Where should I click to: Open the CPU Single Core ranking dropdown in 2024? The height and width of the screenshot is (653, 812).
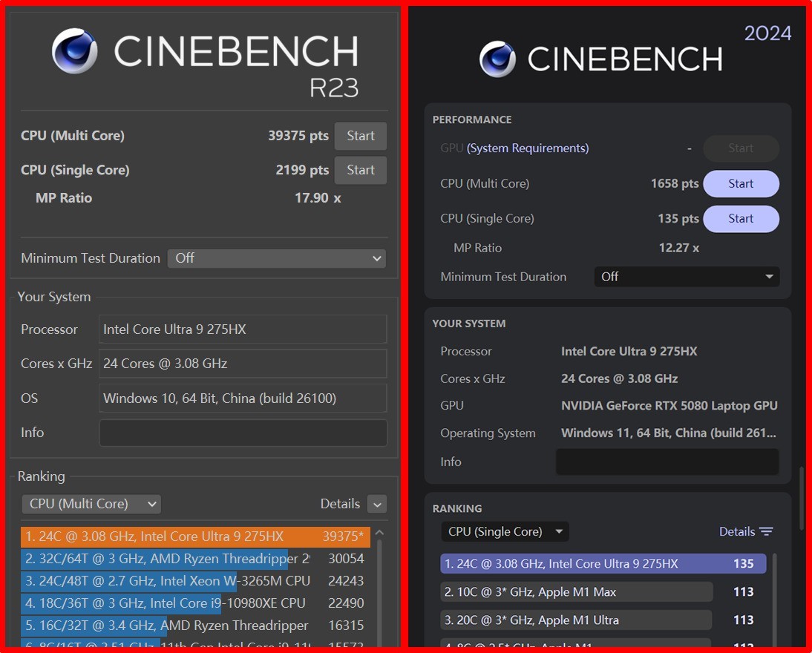click(504, 531)
